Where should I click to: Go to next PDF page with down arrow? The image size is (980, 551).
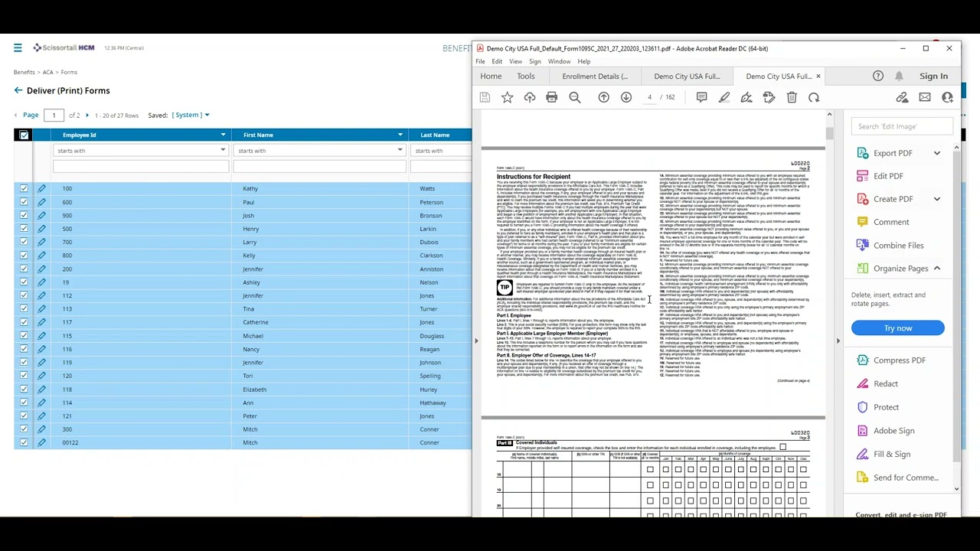626,97
